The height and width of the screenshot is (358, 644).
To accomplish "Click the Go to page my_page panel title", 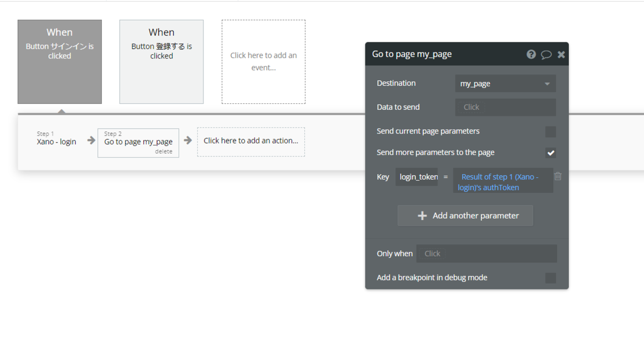I will pyautogui.click(x=412, y=54).
